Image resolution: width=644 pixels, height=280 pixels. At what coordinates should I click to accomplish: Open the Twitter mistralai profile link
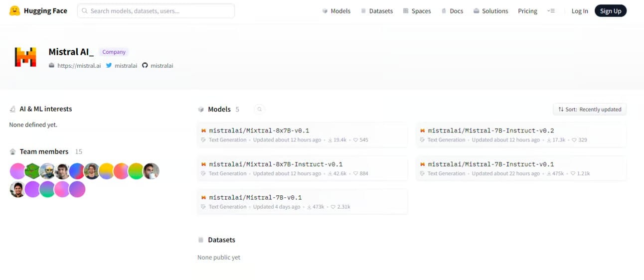coord(121,65)
